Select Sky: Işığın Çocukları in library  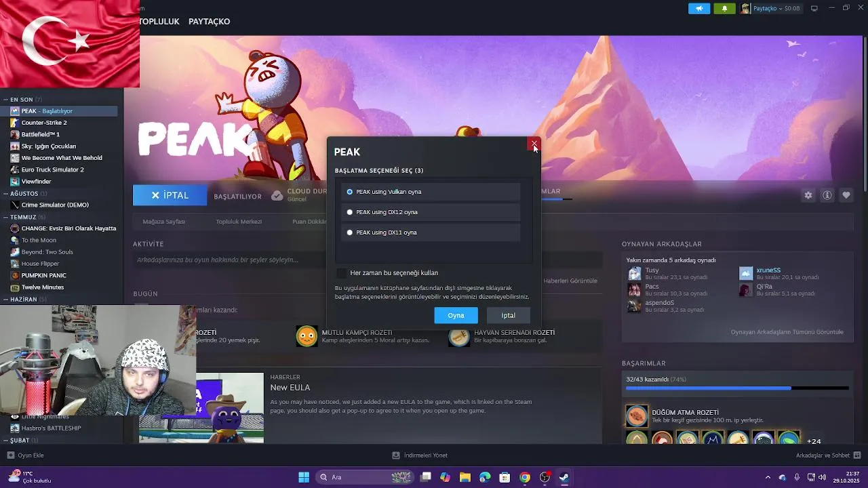click(49, 146)
